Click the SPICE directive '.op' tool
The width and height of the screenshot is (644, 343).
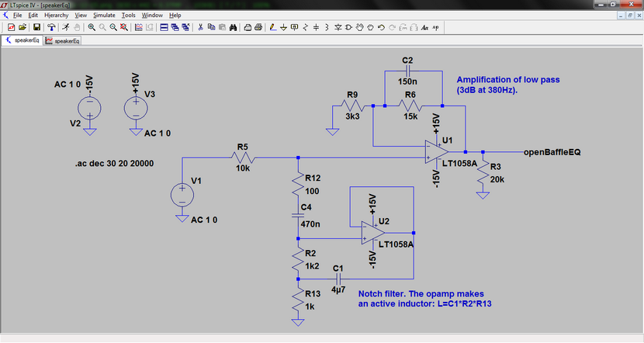[436, 27]
